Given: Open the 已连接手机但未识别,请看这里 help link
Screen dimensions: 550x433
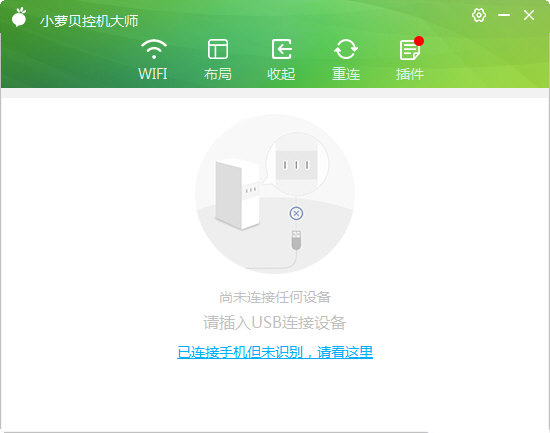Looking at the screenshot, I should pos(275,352).
